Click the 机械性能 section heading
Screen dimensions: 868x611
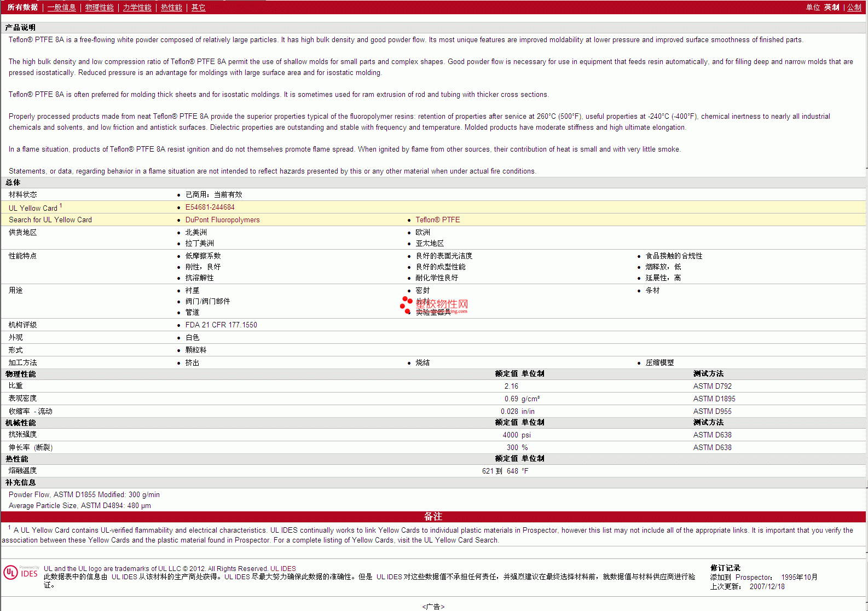[x=21, y=423]
